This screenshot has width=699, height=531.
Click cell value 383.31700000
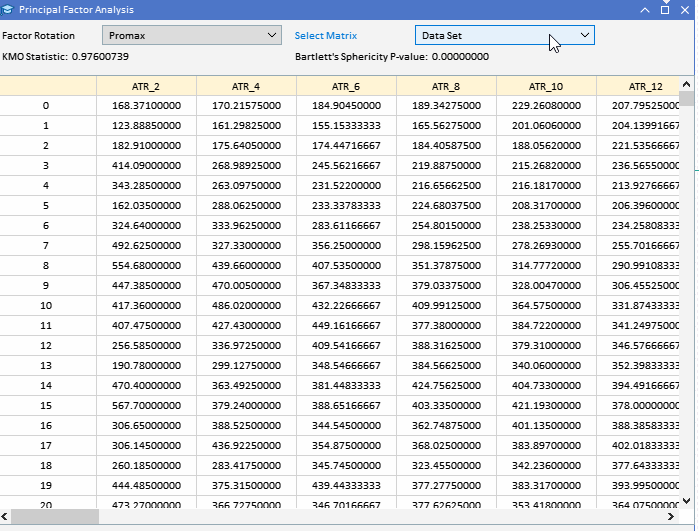click(x=546, y=485)
